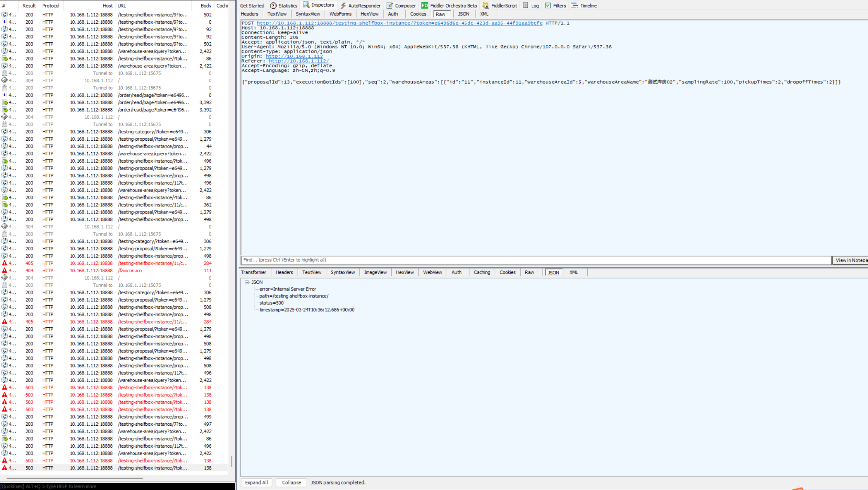Open request SyntaxView tab
The width and height of the screenshot is (868, 490).
click(x=308, y=14)
